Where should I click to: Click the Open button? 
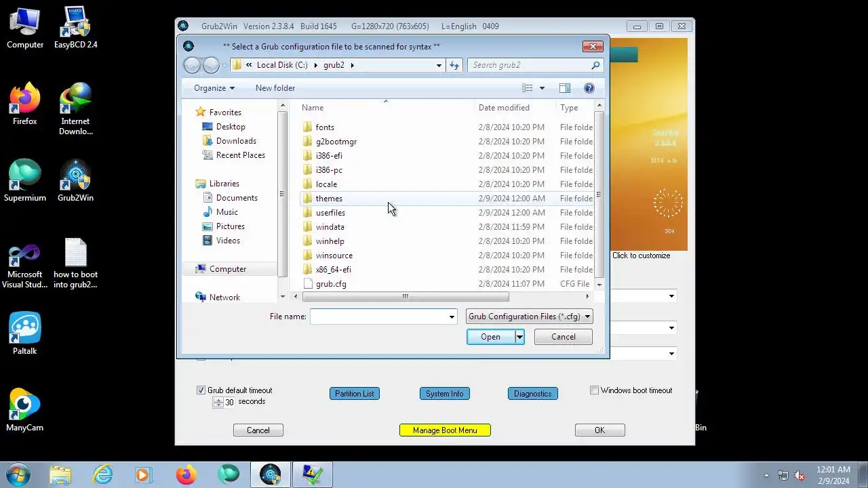(490, 337)
